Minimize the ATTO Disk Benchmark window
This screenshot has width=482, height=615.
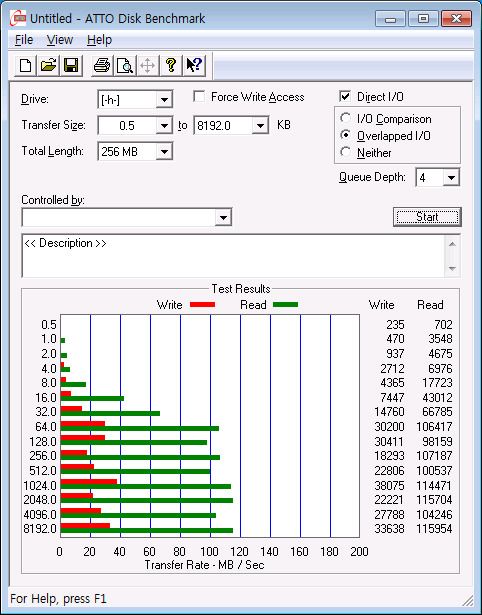(390, 18)
